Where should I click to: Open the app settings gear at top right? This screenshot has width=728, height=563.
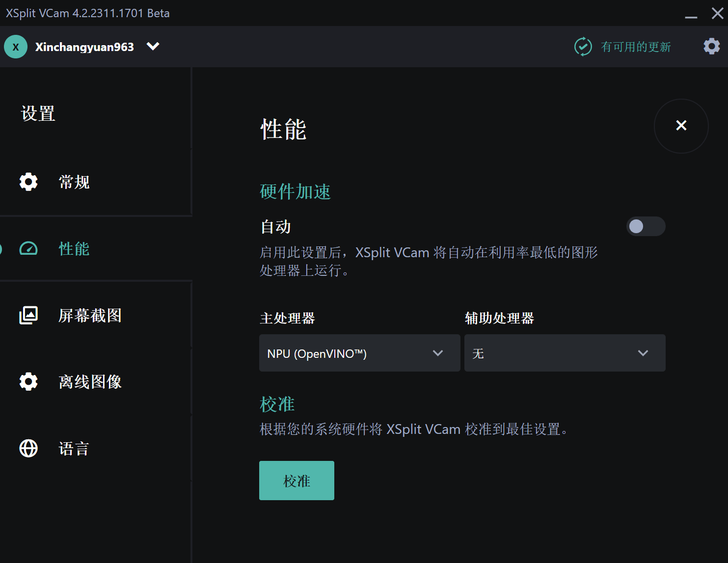click(711, 46)
